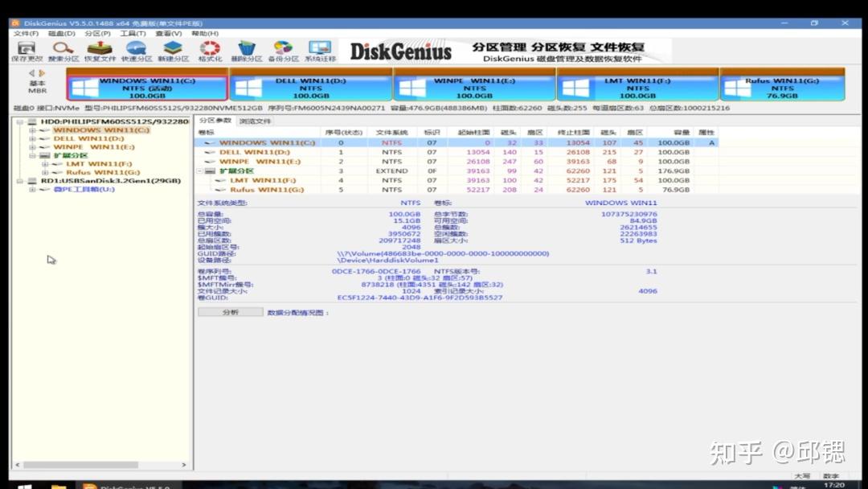The image size is (868, 489).
Task: Collapse the 扩展分区 node in the tree
Action: [x=32, y=155]
